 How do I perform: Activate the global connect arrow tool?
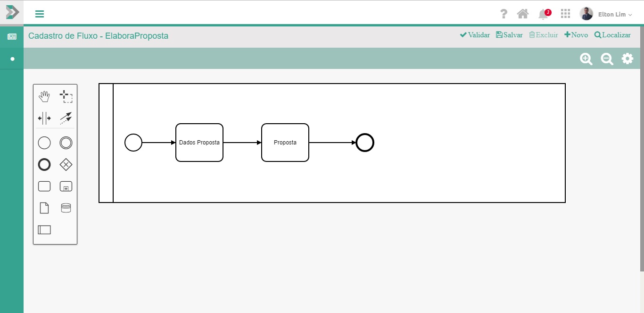click(66, 118)
